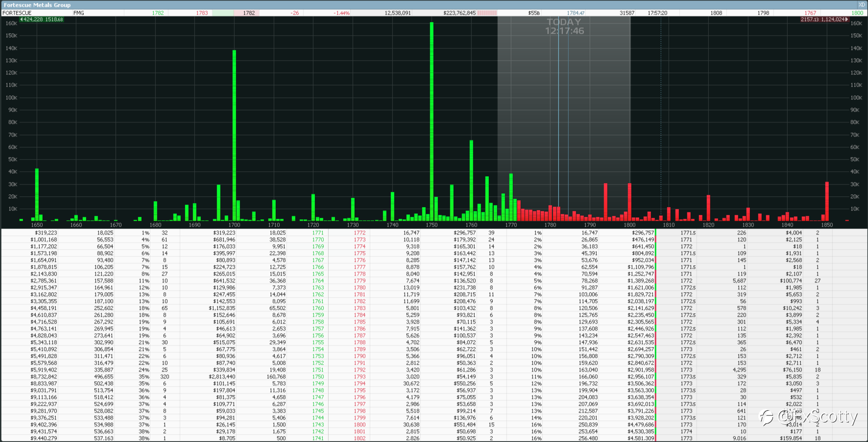The image size is (868, 442).
Task: Click the cumulative bid volume 56,553
Action: click(105, 240)
